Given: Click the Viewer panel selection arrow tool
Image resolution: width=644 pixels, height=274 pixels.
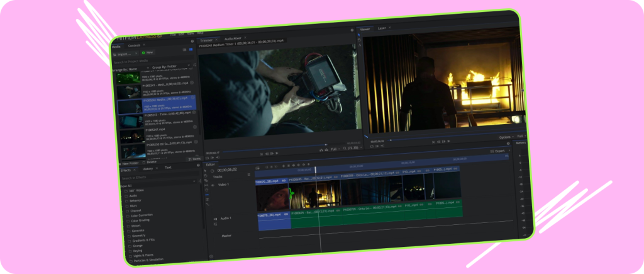Looking at the screenshot, I should (358, 35).
